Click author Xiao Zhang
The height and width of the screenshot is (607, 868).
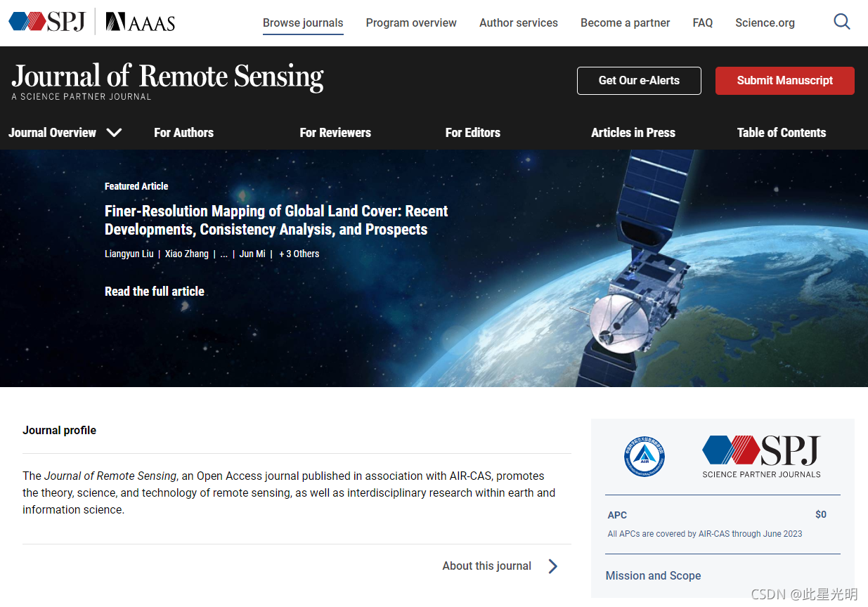(187, 254)
